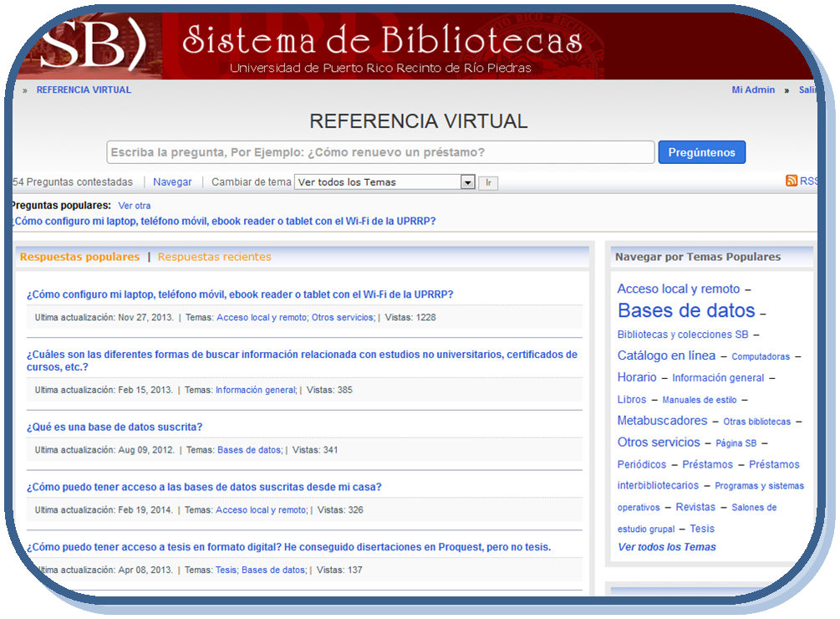Open the 'Ver todos los Temas' dropdown
The image size is (840, 619).
[x=384, y=182]
